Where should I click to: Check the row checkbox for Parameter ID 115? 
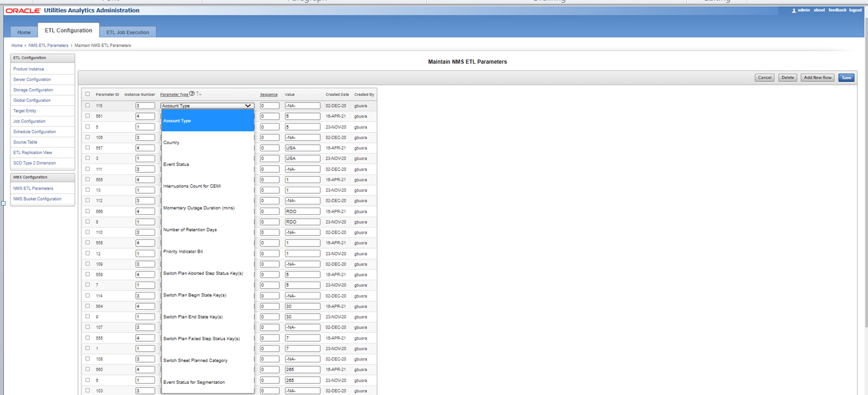[87, 105]
